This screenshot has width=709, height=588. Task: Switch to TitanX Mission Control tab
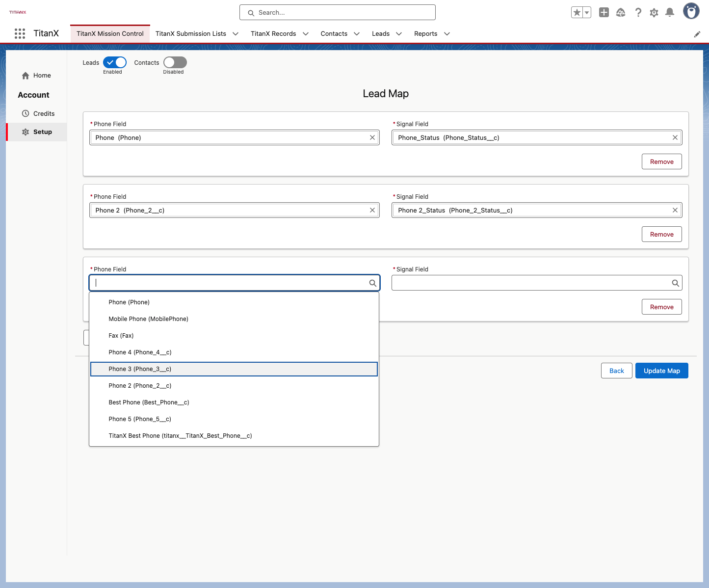coord(110,34)
